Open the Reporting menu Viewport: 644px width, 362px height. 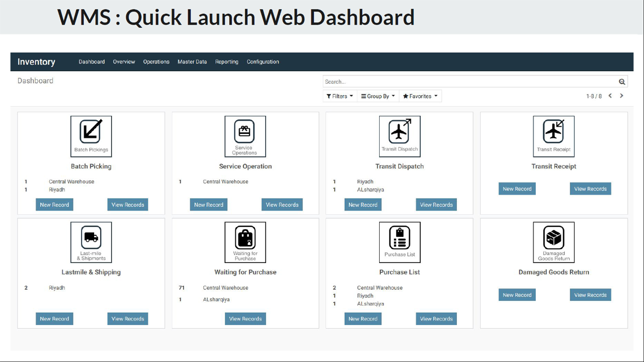[227, 62]
